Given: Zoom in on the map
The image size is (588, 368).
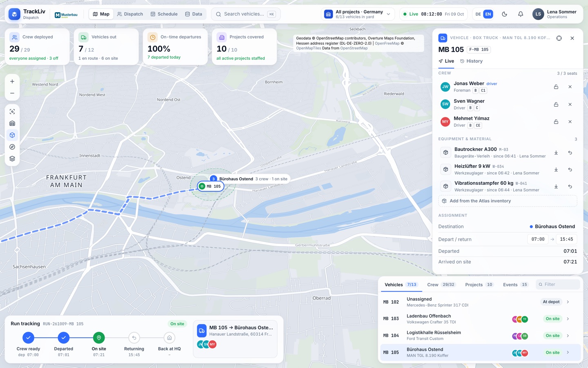Looking at the screenshot, I should 12,81.
